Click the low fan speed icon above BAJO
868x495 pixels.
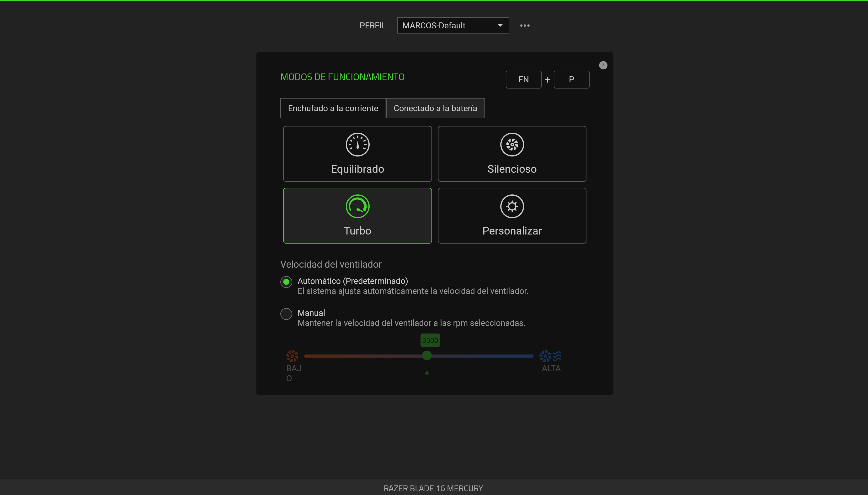coord(292,356)
